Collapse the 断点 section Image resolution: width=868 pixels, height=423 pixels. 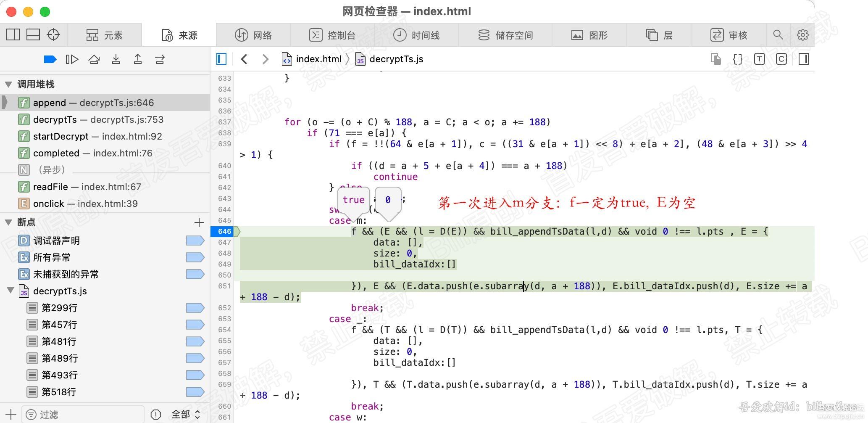point(8,222)
